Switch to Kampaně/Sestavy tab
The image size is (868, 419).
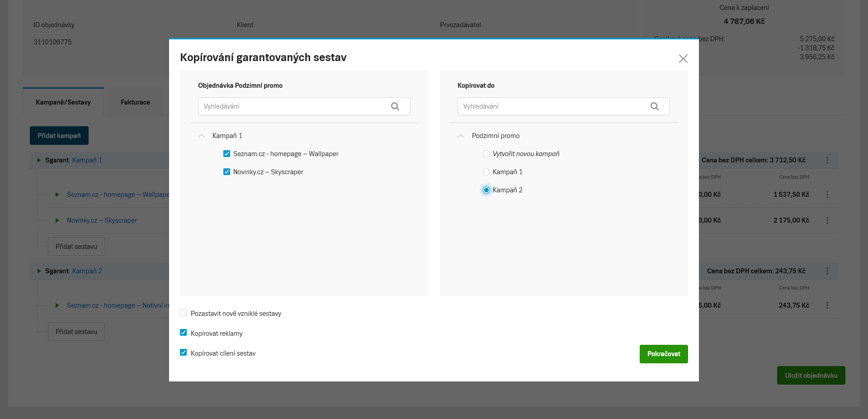click(x=63, y=102)
